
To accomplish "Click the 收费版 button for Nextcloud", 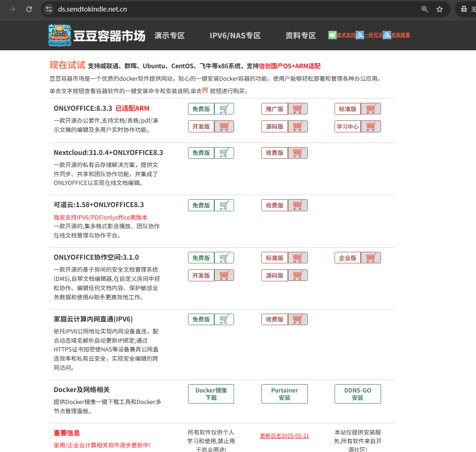I will 275,153.
